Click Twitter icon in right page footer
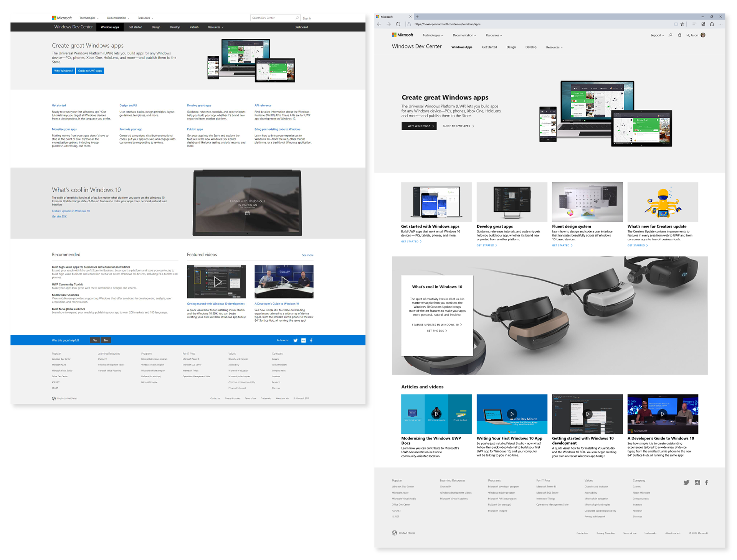 click(686, 482)
